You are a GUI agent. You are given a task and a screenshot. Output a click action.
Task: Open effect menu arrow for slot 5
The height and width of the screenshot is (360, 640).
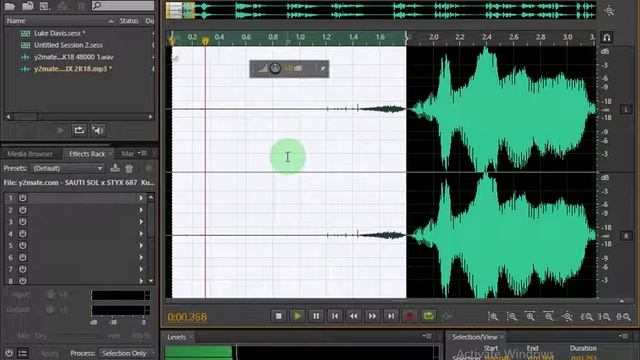coord(141,245)
